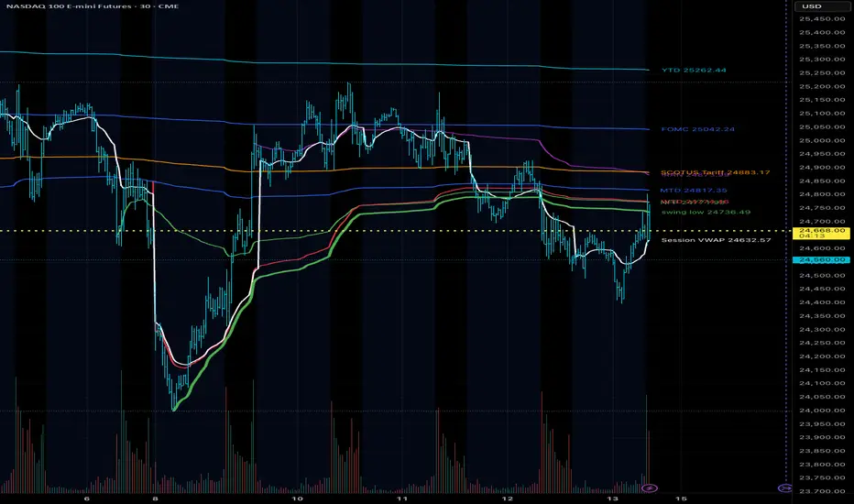Select the Session VWAP 24632.57 label
The width and height of the screenshot is (854, 504).
tap(716, 240)
